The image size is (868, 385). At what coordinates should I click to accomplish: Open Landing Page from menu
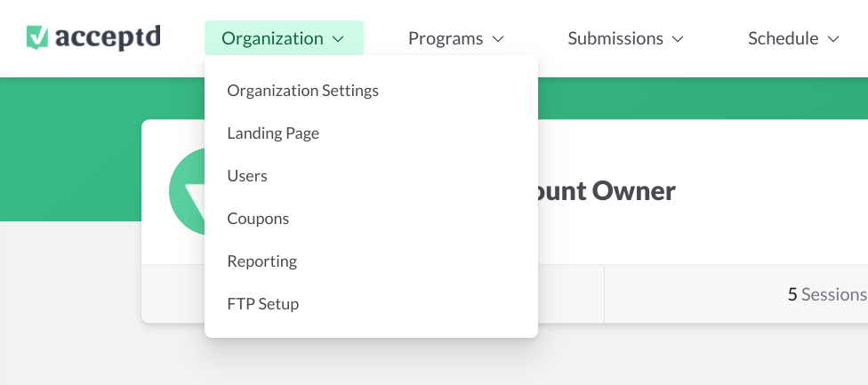(273, 133)
